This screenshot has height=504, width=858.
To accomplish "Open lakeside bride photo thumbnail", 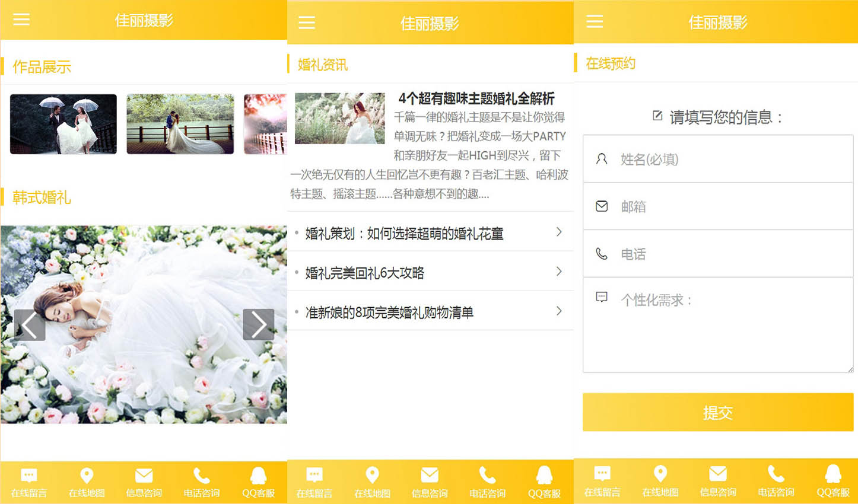I will pos(180,124).
